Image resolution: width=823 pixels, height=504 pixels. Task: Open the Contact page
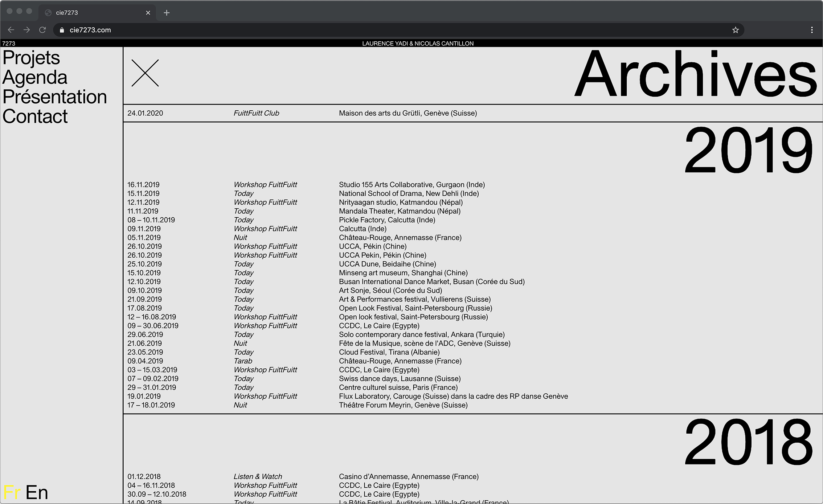35,116
